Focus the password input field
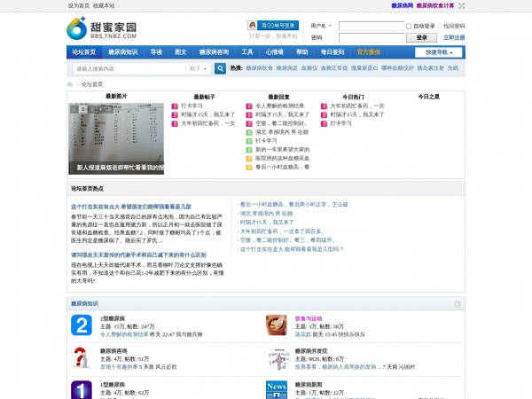Screen dimensions: 532x399 (372, 37)
